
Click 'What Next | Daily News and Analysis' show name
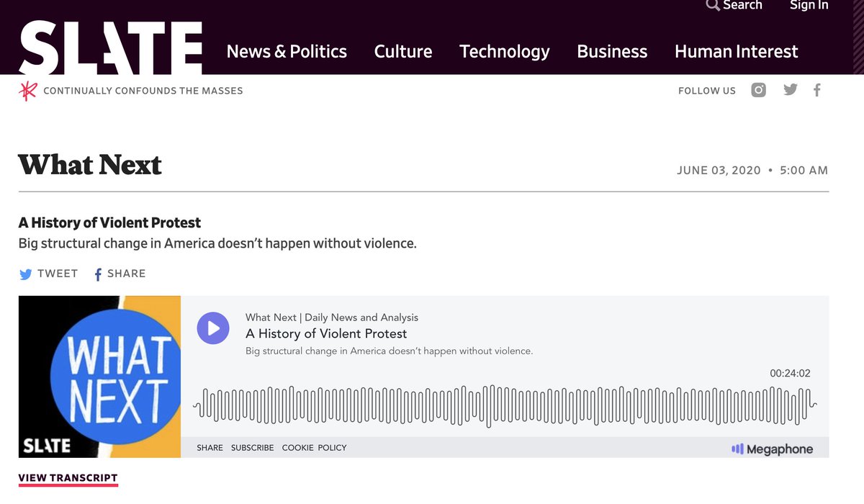[x=332, y=318]
